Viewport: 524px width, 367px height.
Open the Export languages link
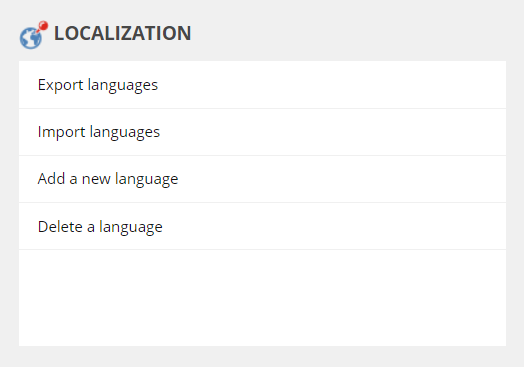pyautogui.click(x=98, y=85)
